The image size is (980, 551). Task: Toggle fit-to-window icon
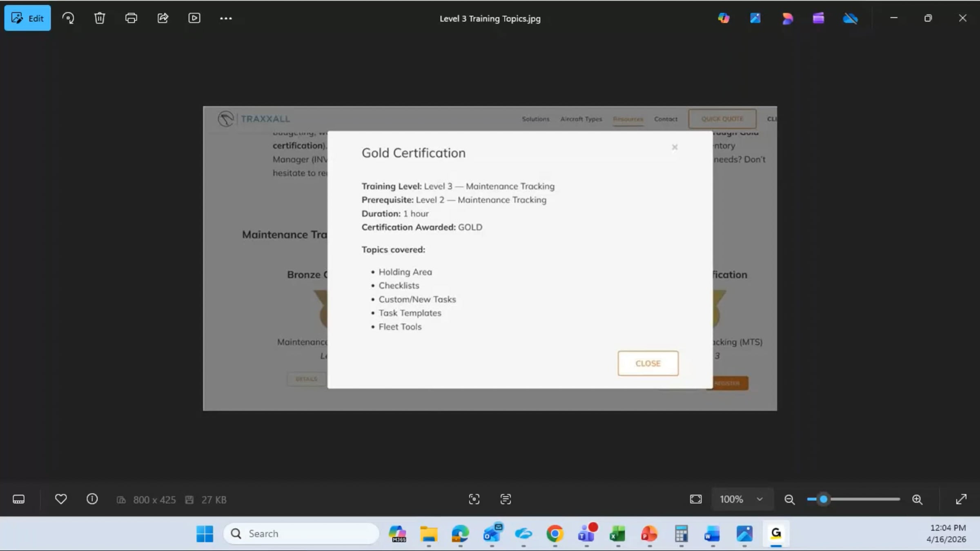[x=696, y=499]
